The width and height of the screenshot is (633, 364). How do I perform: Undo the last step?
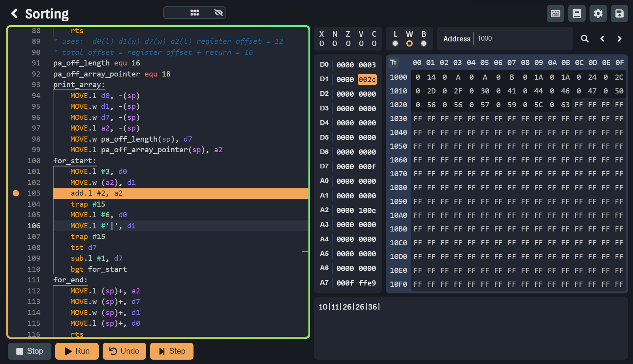coord(124,351)
